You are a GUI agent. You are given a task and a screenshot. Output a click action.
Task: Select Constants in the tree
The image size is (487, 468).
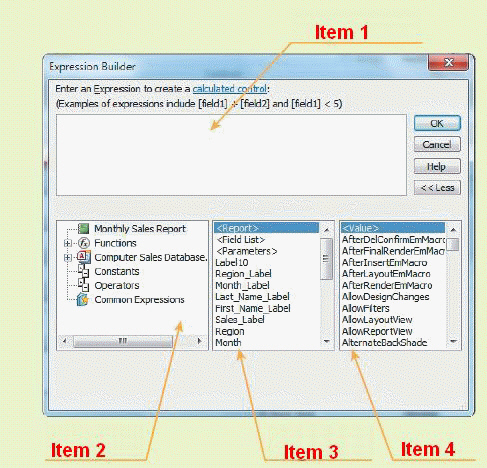(x=117, y=271)
